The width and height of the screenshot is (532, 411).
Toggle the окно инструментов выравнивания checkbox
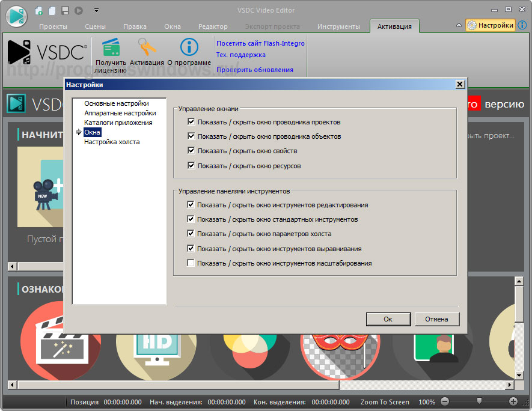point(191,248)
